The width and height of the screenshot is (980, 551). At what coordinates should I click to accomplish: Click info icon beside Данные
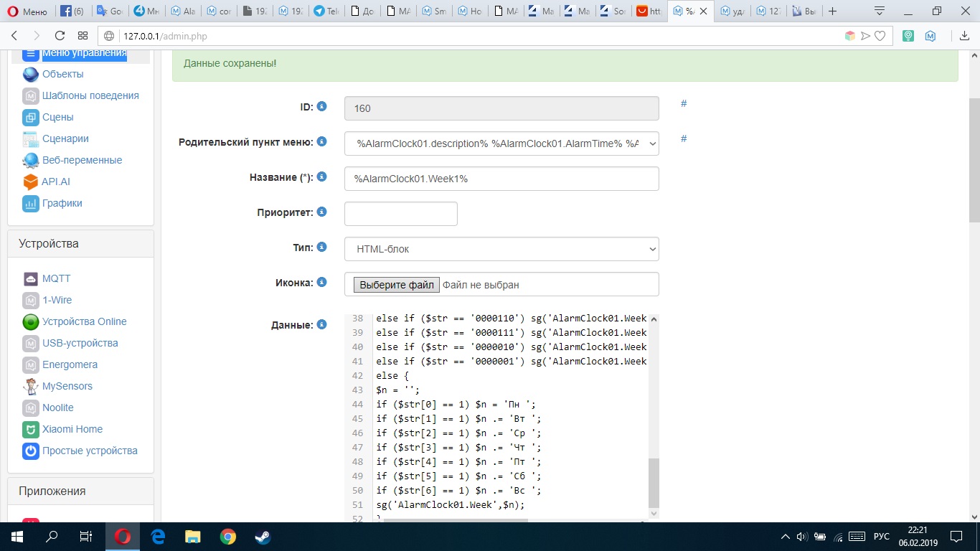click(322, 324)
